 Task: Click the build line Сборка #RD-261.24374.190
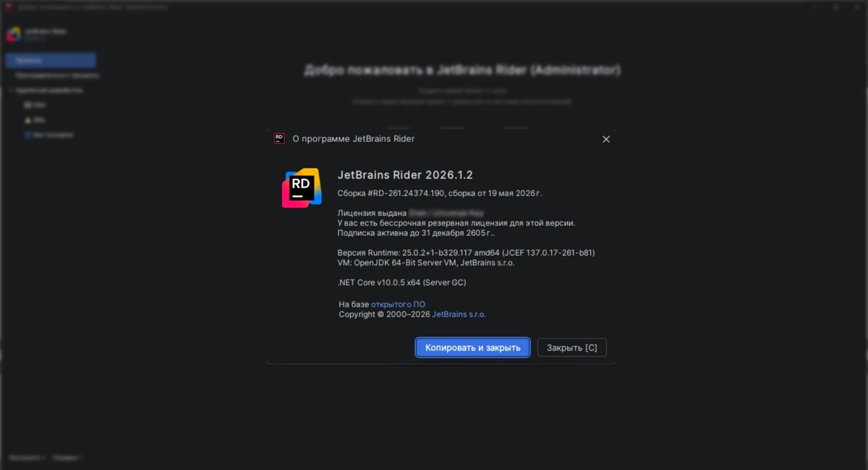pos(440,193)
